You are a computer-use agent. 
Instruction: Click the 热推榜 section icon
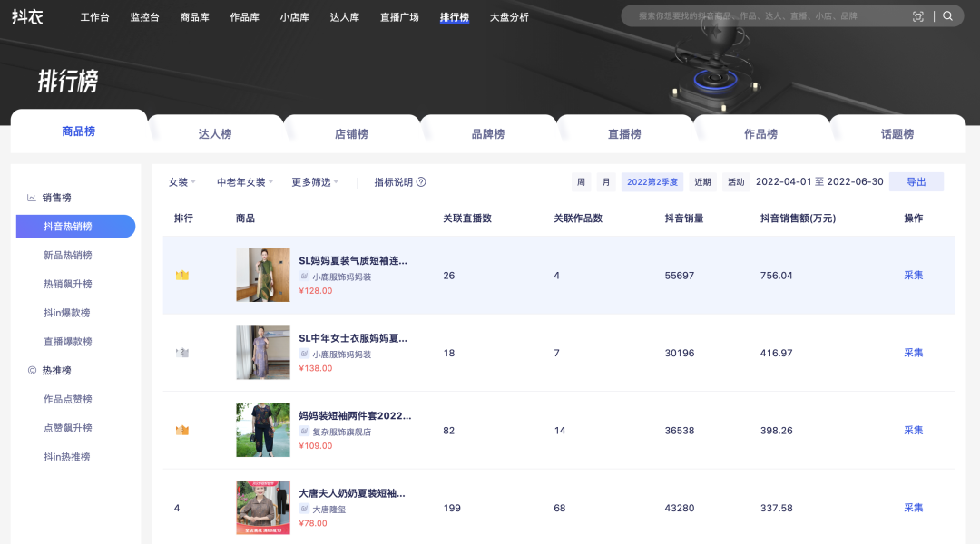tap(32, 371)
